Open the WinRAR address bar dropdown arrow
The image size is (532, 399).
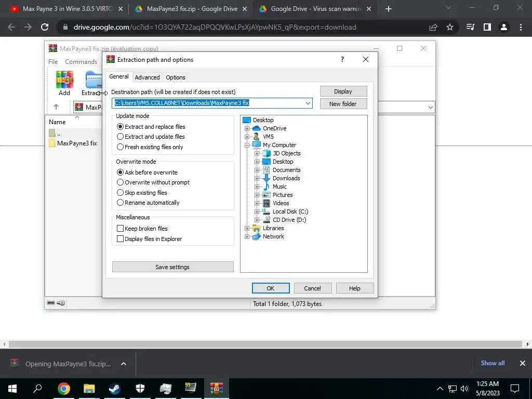point(430,107)
